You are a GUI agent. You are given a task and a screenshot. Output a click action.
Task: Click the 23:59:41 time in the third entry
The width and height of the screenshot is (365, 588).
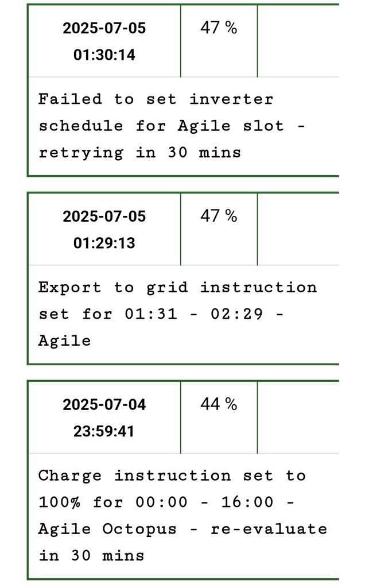104,431
